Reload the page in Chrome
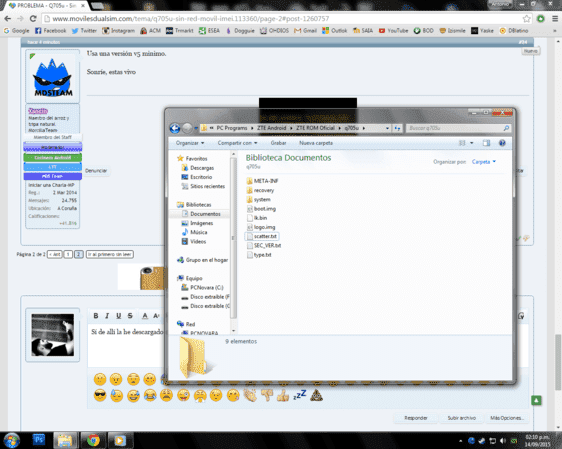This screenshot has width=562, height=449. point(33,19)
